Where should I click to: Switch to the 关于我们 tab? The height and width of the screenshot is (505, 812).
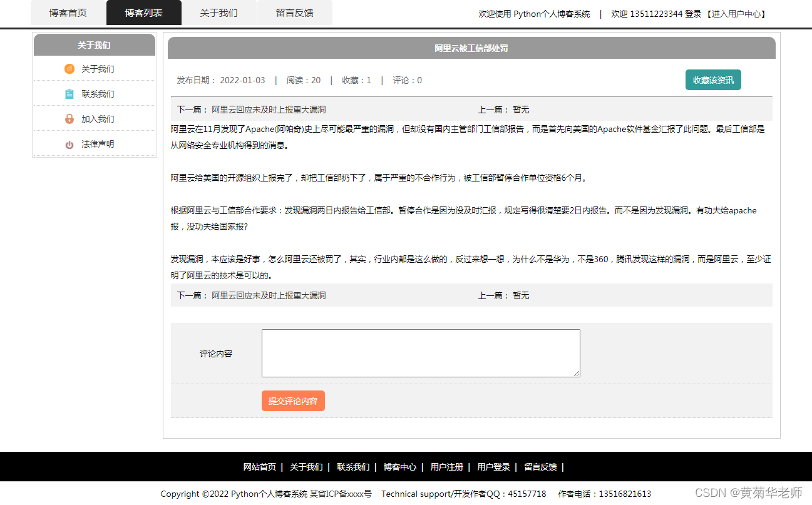pos(218,13)
